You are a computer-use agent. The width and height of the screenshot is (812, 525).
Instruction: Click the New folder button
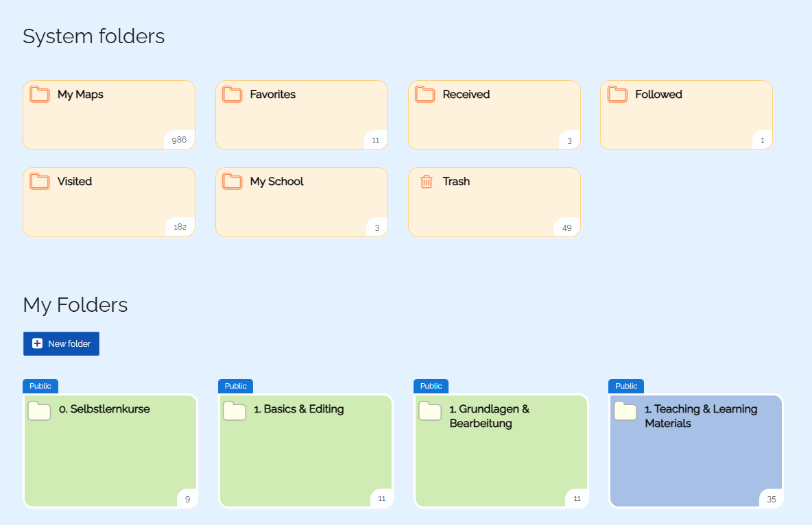pyautogui.click(x=61, y=344)
